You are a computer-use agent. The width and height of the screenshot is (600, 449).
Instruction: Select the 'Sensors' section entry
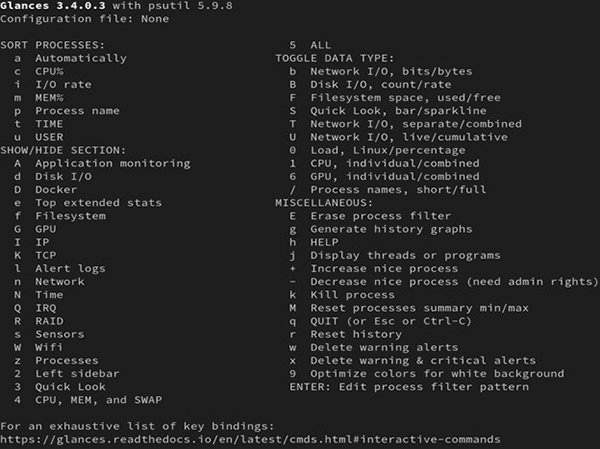tap(59, 333)
